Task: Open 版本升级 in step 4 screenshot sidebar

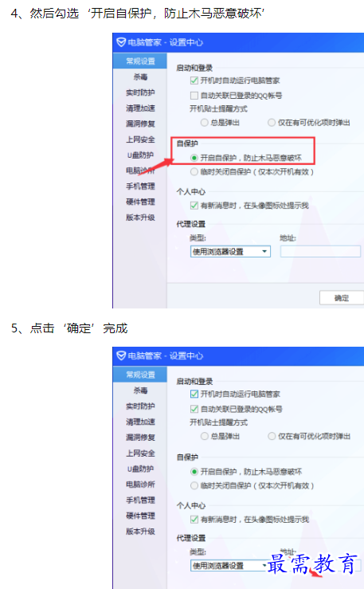Action: pyautogui.click(x=140, y=218)
